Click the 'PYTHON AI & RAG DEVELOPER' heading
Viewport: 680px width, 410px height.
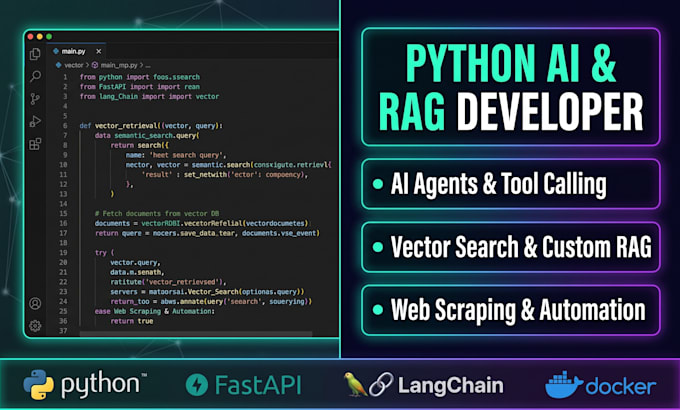pos(511,87)
